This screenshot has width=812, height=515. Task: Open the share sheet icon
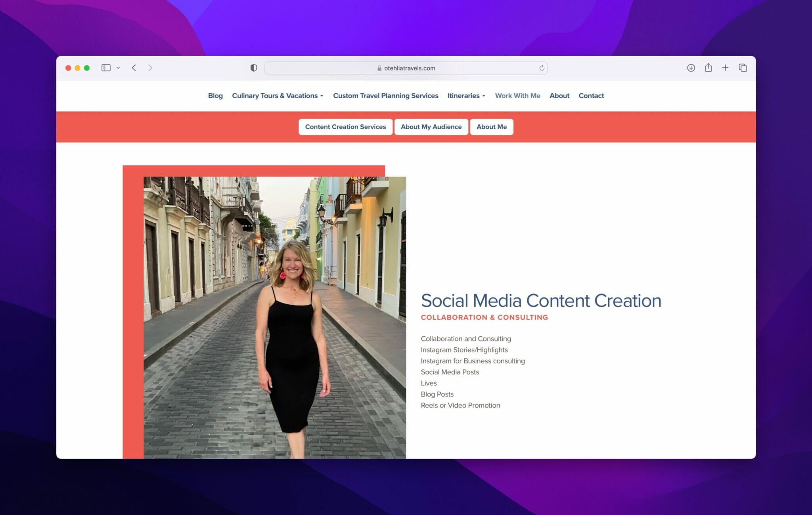(x=708, y=68)
